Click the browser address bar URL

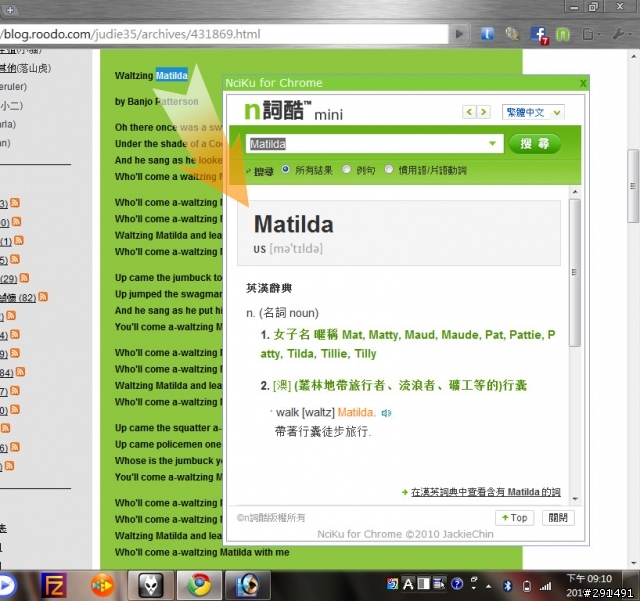click(222, 34)
